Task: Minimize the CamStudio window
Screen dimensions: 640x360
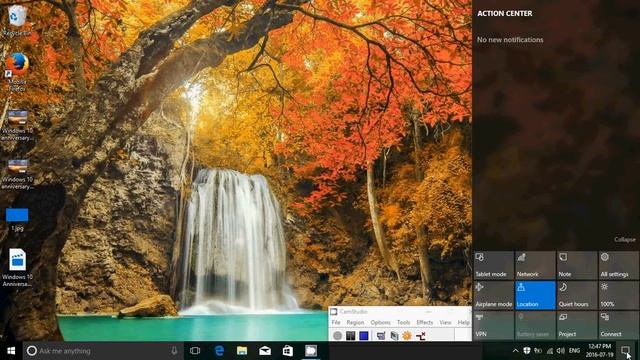Action: 429,311
